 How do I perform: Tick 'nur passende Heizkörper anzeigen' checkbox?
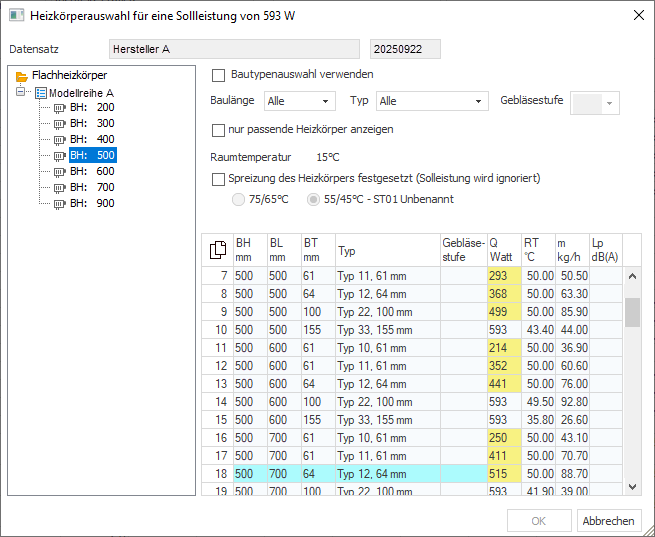tap(218, 130)
